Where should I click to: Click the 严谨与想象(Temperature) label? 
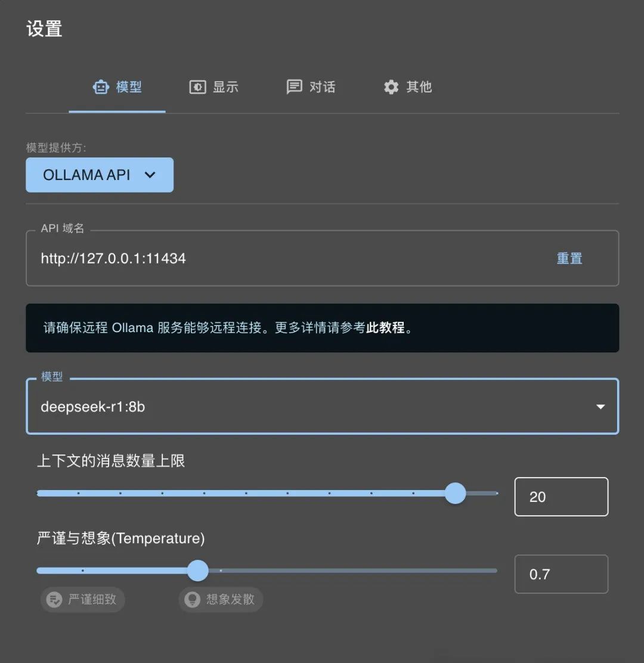pyautogui.click(x=121, y=538)
